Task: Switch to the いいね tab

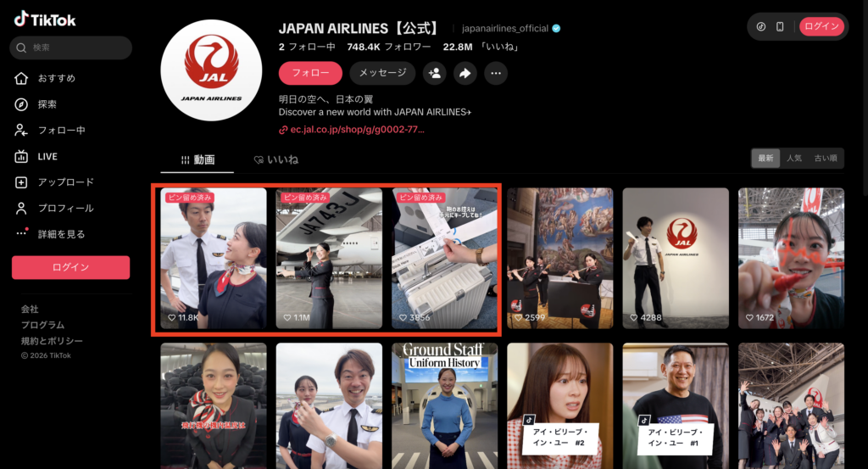Action: [x=275, y=159]
